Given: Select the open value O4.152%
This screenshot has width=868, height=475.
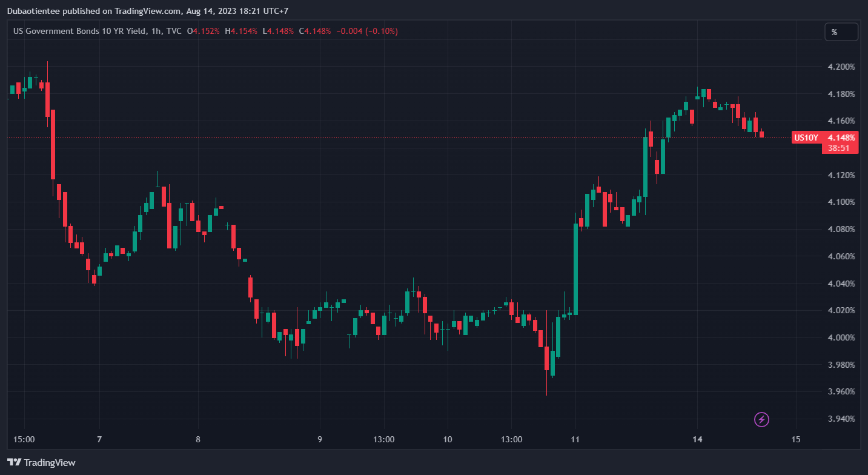Looking at the screenshot, I should click(x=203, y=31).
